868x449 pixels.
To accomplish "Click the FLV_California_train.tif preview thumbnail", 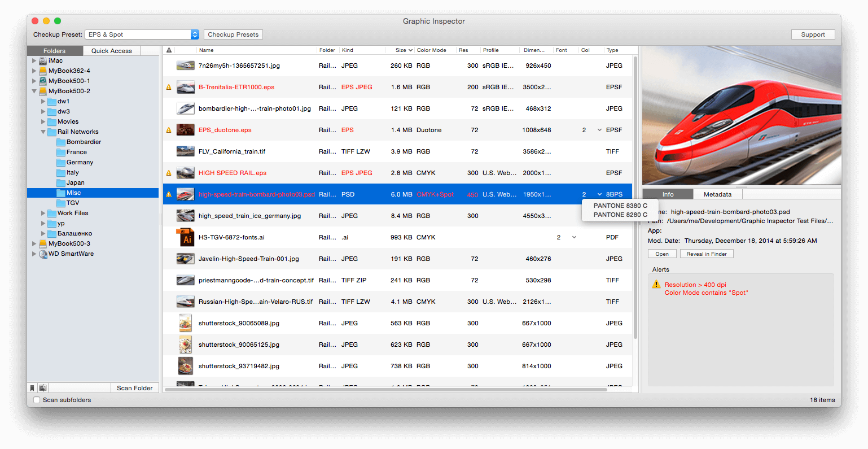I will 185,151.
